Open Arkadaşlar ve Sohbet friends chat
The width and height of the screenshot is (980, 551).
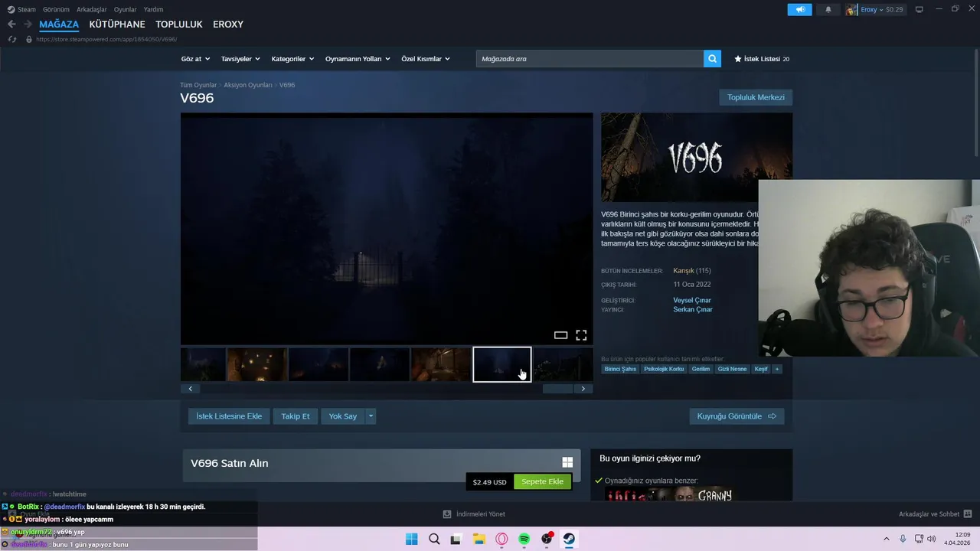pyautogui.click(x=935, y=514)
